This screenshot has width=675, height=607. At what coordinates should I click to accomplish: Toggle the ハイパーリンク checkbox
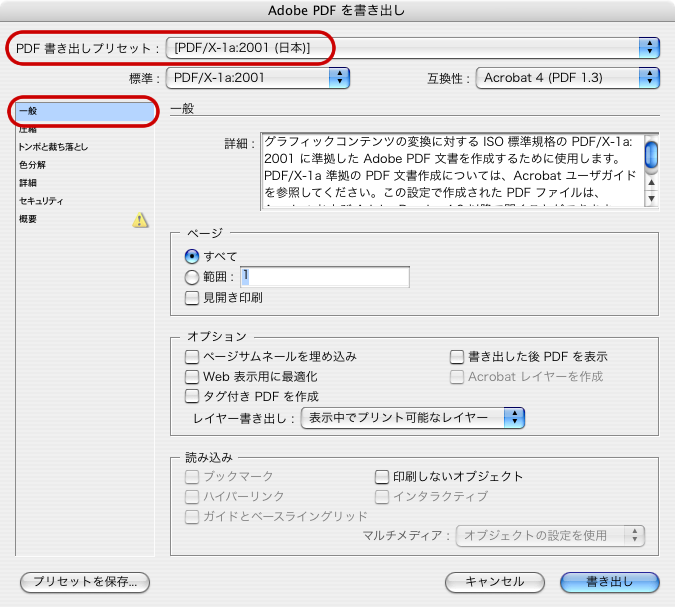tap(192, 496)
